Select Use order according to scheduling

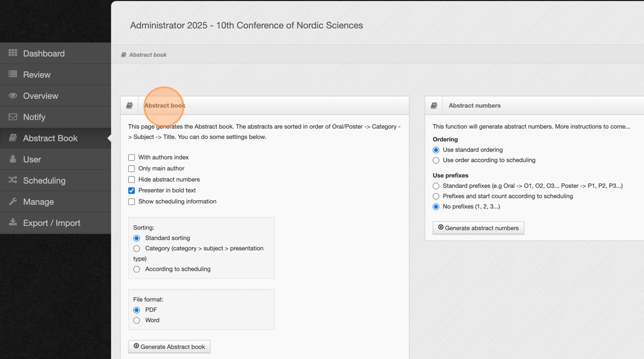436,160
